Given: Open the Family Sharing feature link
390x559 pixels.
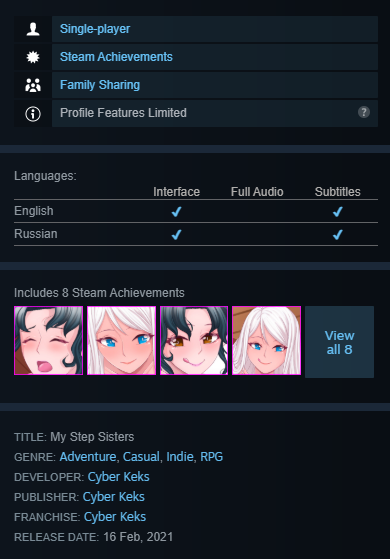Looking at the screenshot, I should tap(100, 85).
